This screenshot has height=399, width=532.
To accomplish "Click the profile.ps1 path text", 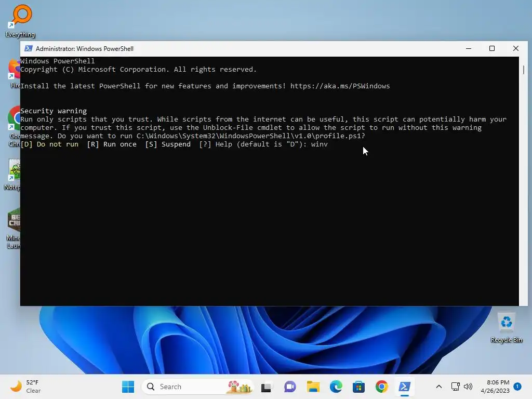I will point(251,136).
